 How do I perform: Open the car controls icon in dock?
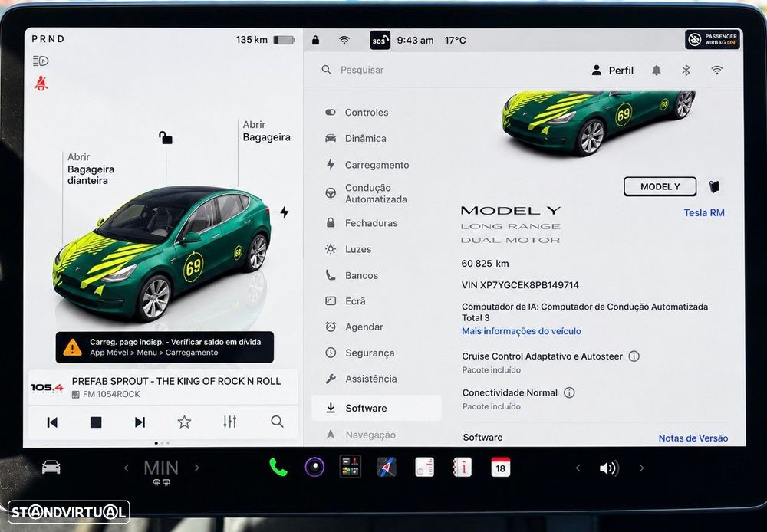point(51,468)
